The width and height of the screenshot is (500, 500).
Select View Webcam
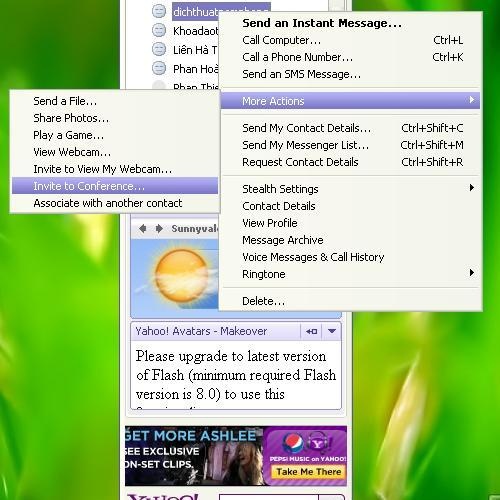[115, 152]
